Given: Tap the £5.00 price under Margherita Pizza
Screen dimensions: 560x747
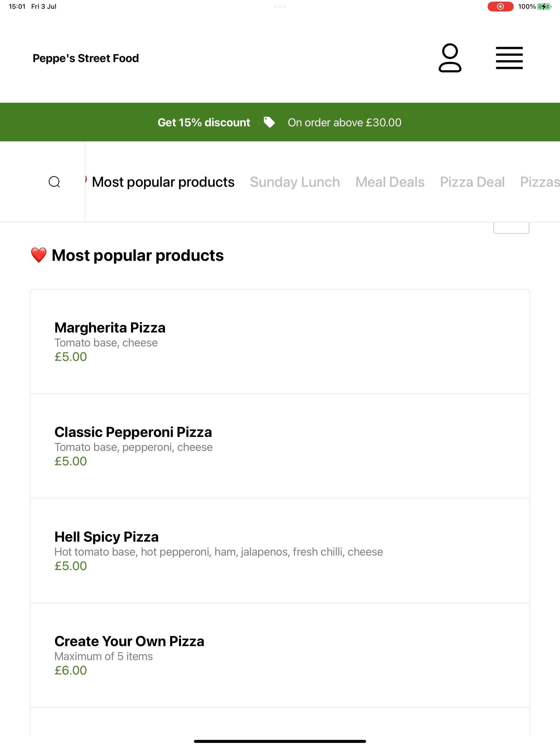Looking at the screenshot, I should 71,357.
